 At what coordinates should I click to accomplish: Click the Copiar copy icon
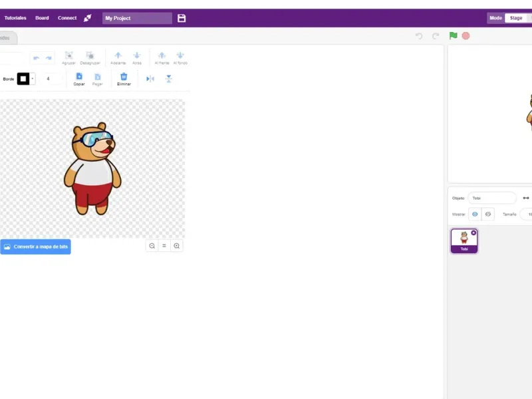coord(79,79)
